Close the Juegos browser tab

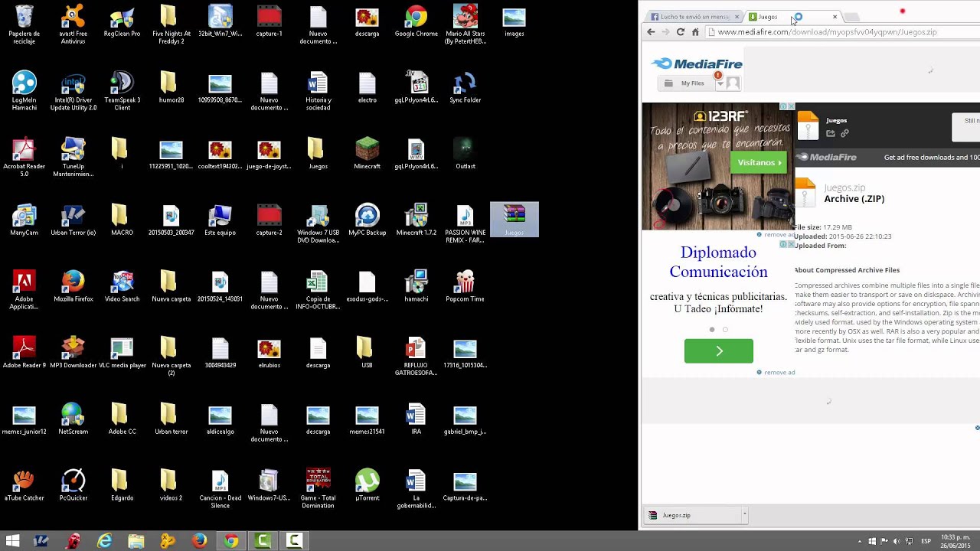point(835,17)
